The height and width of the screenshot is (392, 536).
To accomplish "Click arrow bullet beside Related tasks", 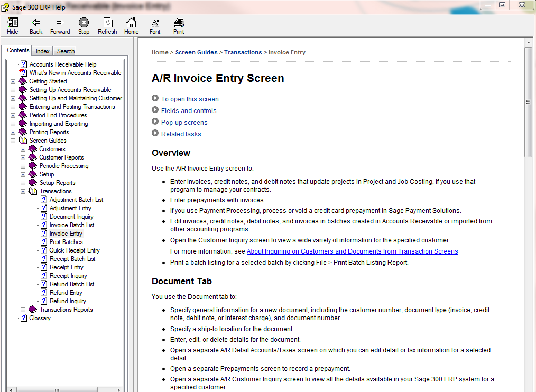I will (155, 133).
